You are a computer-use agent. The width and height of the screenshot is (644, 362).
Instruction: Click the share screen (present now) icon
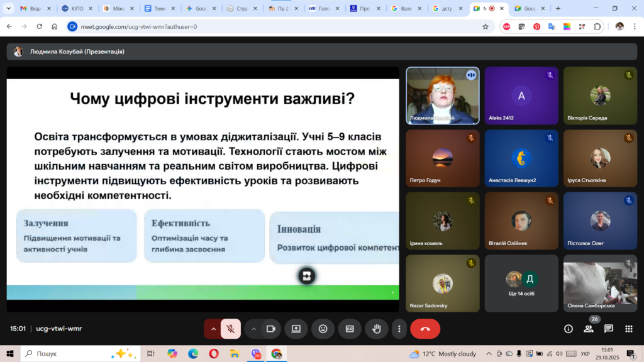(296, 329)
